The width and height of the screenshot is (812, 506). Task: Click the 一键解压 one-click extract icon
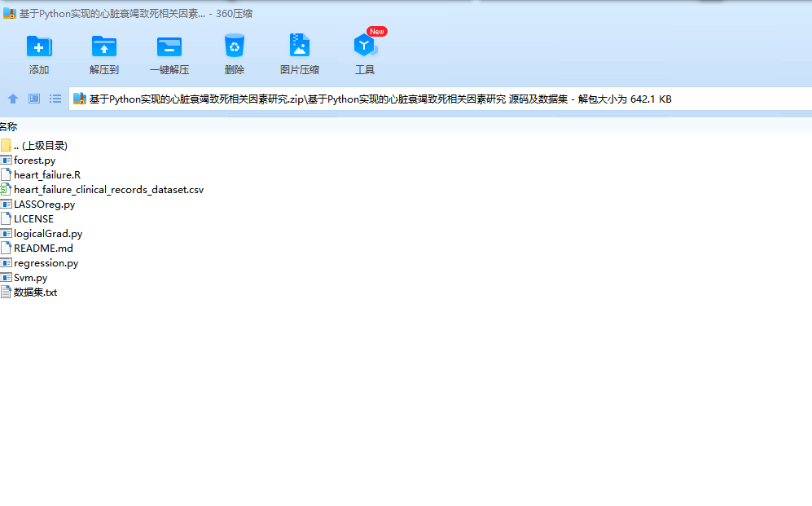coord(169,46)
